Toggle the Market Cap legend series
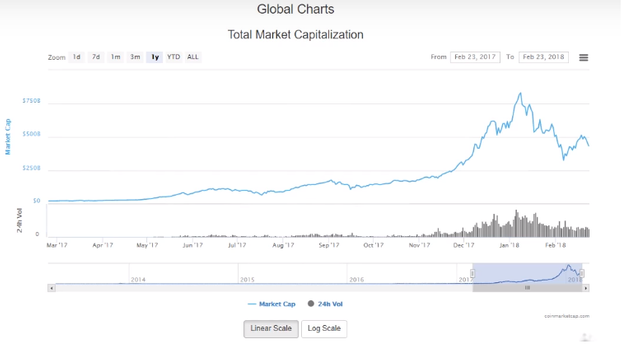The height and width of the screenshot is (362, 640). 271,304
